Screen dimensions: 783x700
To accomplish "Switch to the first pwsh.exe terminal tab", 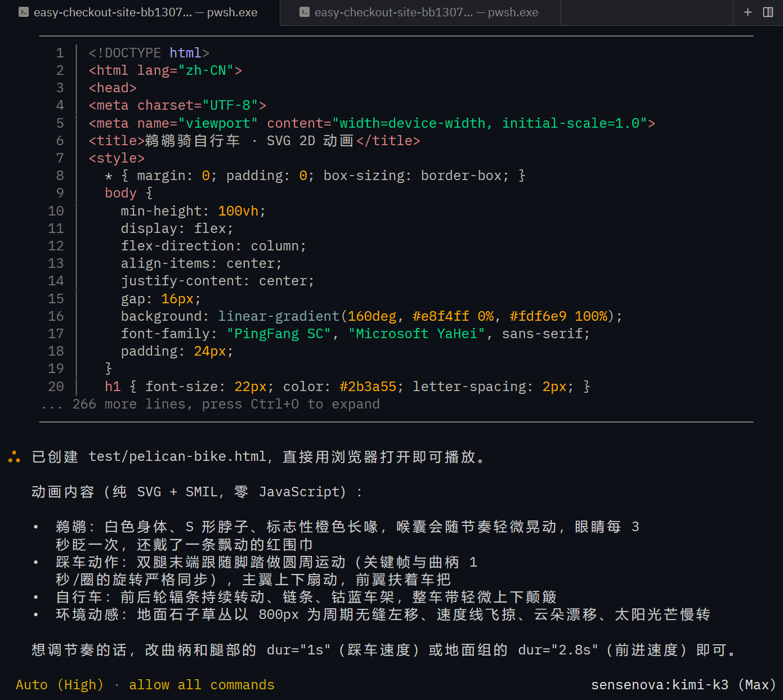I will (140, 12).
